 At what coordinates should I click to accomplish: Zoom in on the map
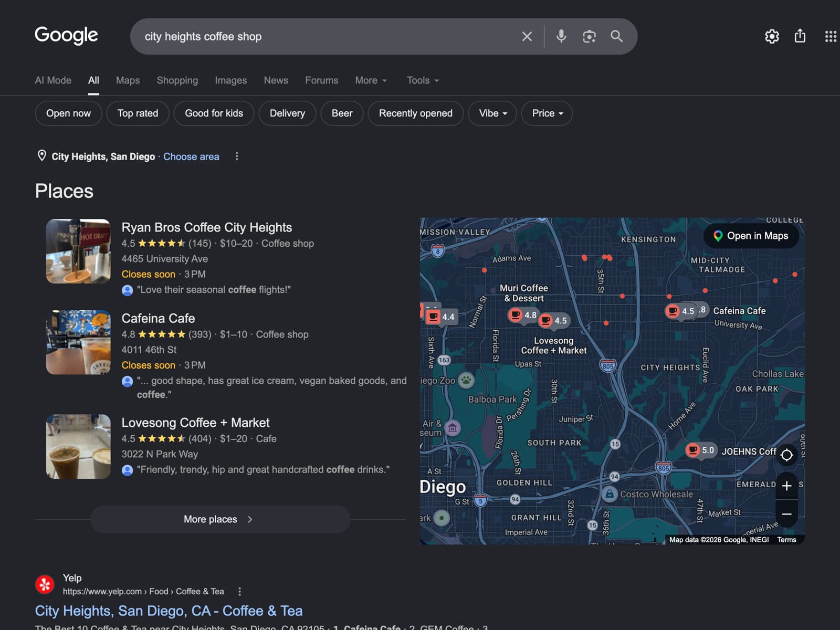pos(786,486)
